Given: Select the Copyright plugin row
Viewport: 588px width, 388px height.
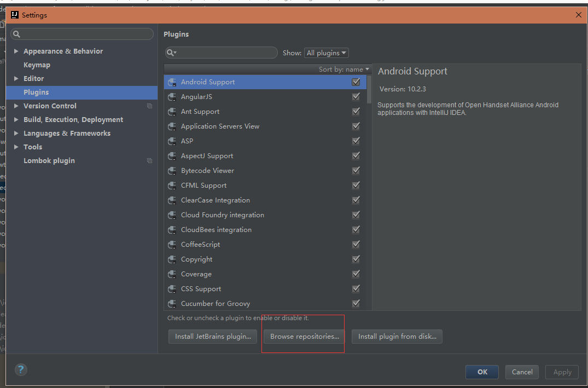Looking at the screenshot, I should point(197,259).
